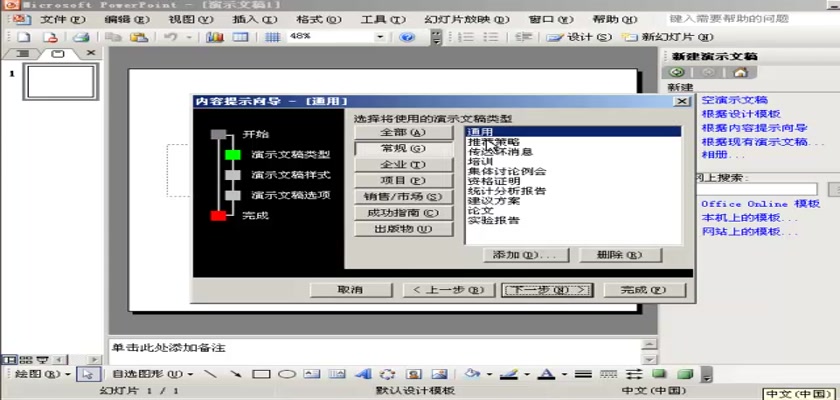Screen dimensions: 840x400
Task: Select the 全部 (All) category button
Action: pyautogui.click(x=404, y=132)
